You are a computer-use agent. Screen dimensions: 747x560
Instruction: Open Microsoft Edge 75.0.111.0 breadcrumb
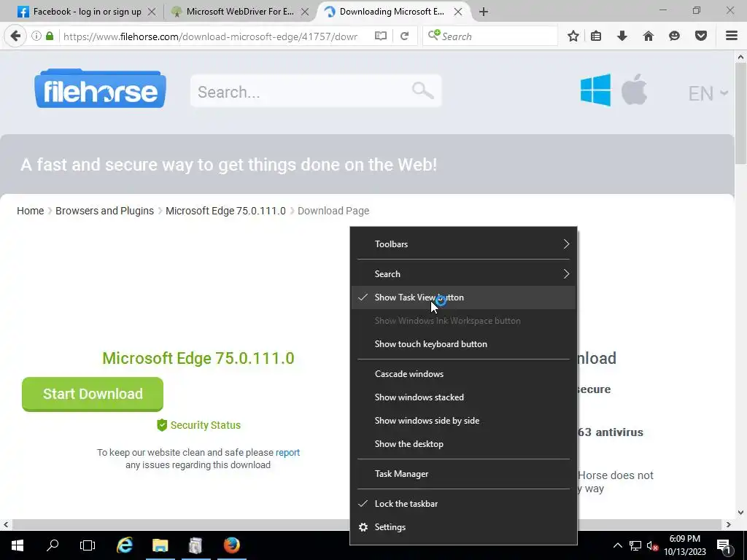click(x=225, y=211)
